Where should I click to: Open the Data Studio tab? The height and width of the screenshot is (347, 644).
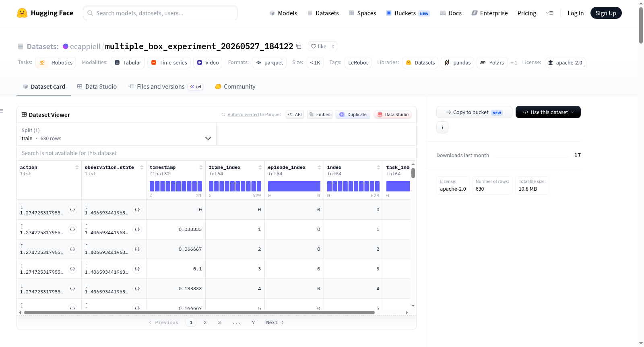tap(97, 87)
